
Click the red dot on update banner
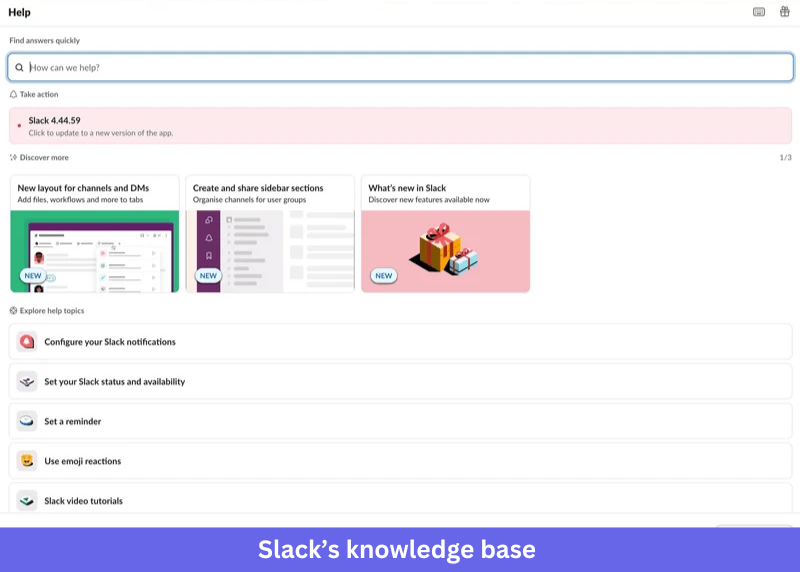coord(19,126)
